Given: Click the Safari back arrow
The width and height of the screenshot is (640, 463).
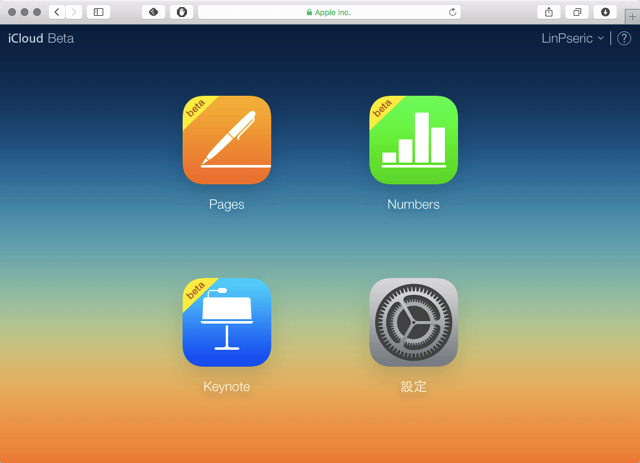Looking at the screenshot, I should click(x=57, y=12).
